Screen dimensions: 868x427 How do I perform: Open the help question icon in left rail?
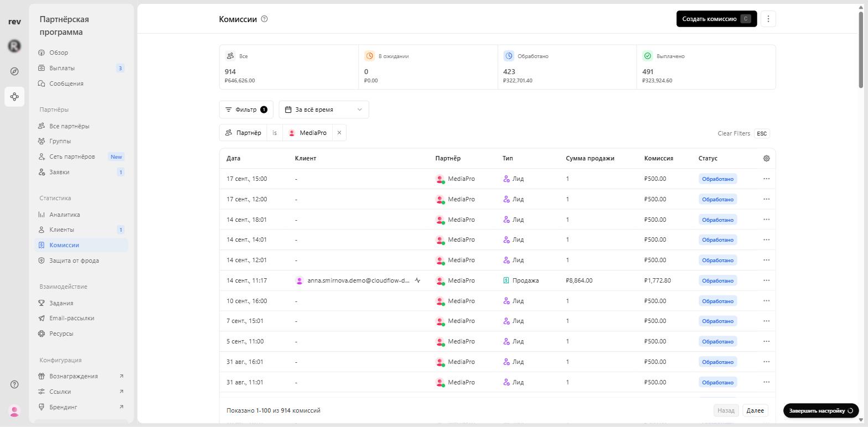point(14,384)
